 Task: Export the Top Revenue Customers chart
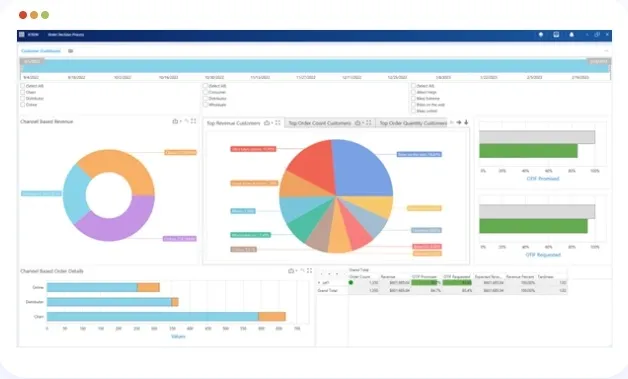tap(267, 123)
